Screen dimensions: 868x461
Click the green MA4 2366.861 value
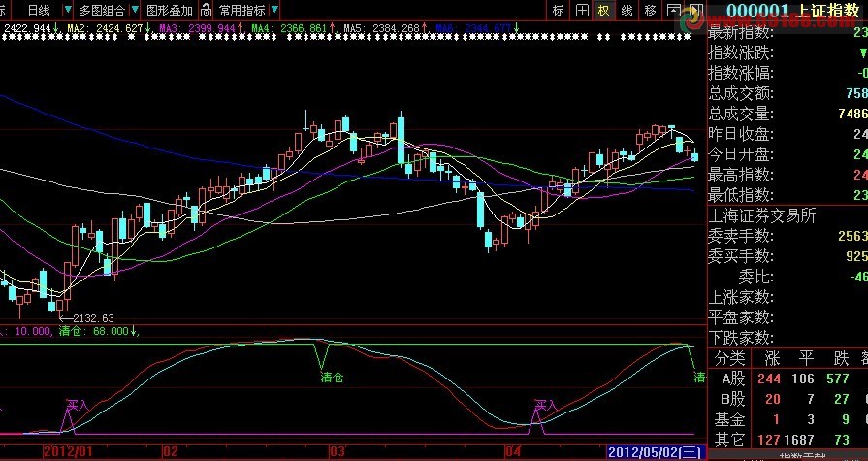click(292, 27)
